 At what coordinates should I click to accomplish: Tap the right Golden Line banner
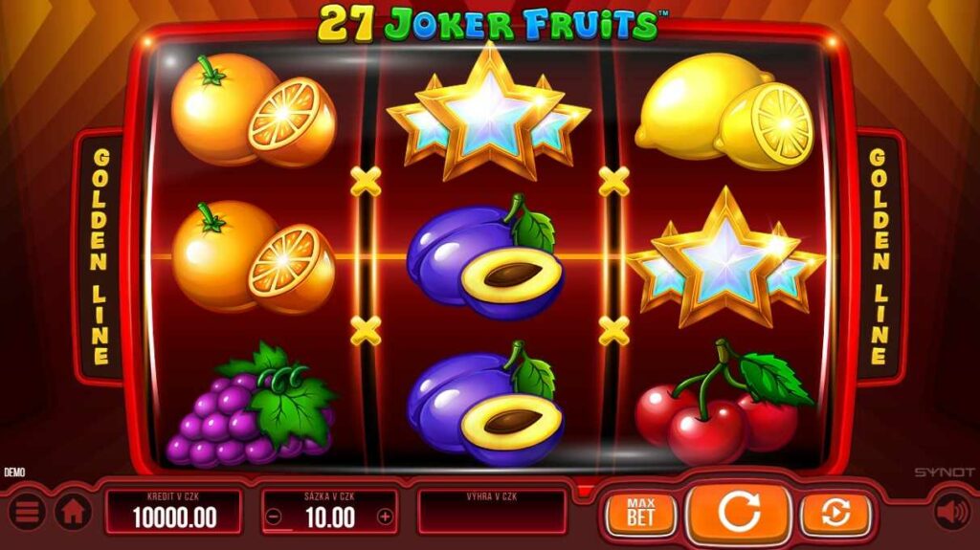coord(880,257)
